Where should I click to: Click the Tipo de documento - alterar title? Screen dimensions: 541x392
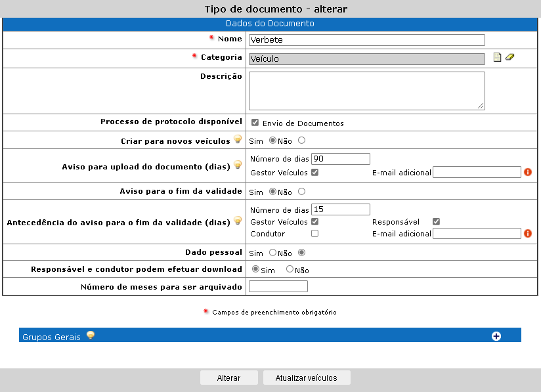point(276,9)
